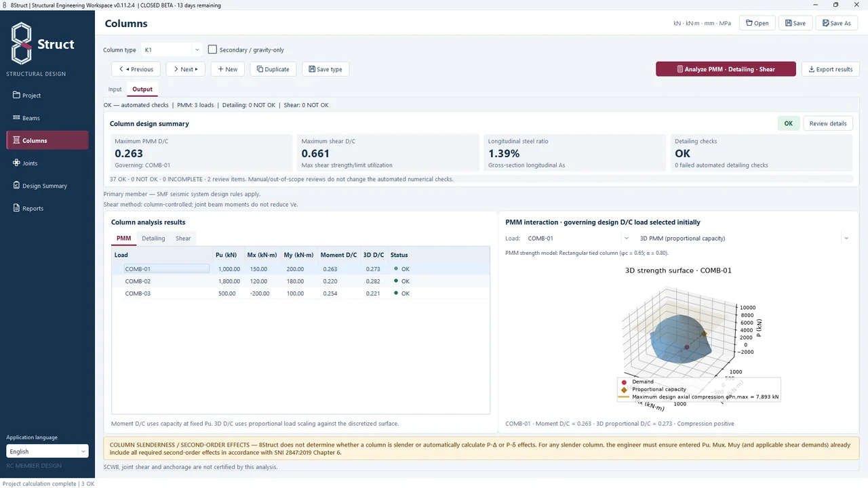
Task: Click Review details button
Action: (x=828, y=123)
